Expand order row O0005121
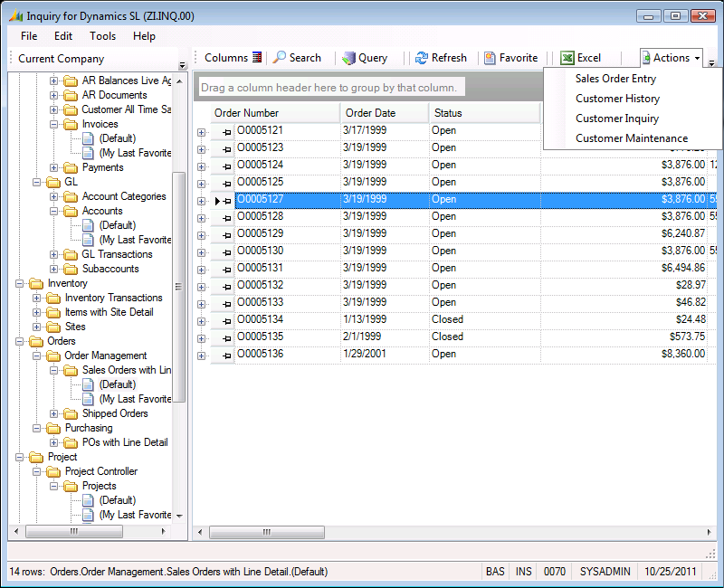 (201, 131)
